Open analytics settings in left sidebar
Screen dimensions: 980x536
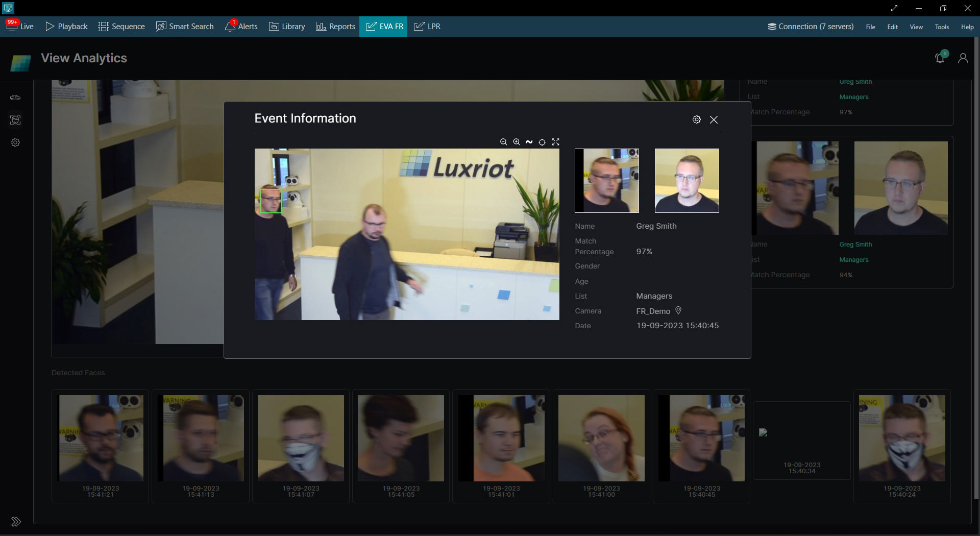coord(15,142)
